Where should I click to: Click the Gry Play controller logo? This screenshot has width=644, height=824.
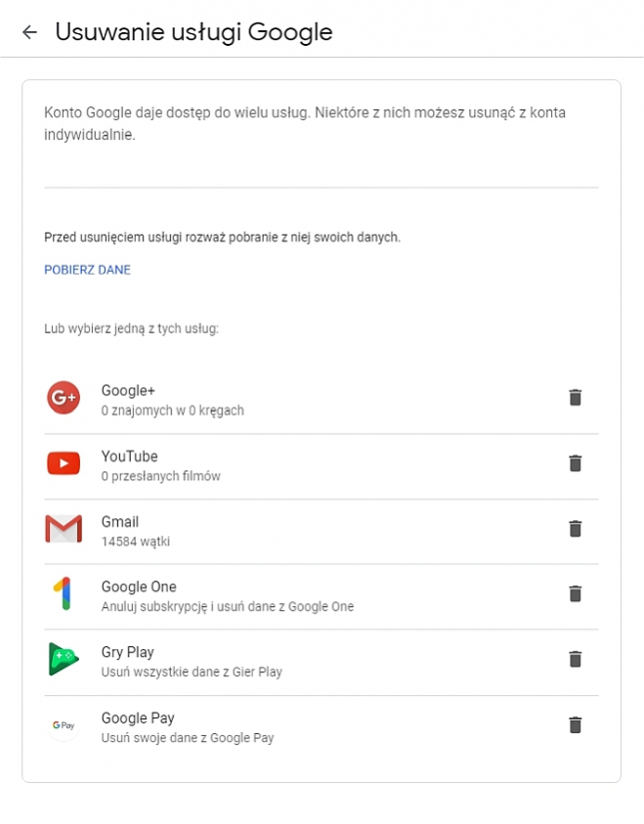pos(64,660)
